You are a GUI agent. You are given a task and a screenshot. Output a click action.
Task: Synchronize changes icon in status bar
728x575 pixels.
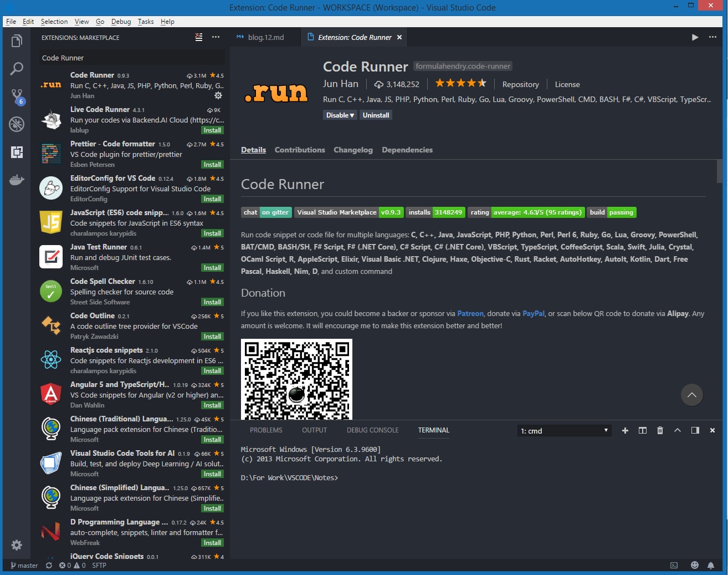coord(49,566)
